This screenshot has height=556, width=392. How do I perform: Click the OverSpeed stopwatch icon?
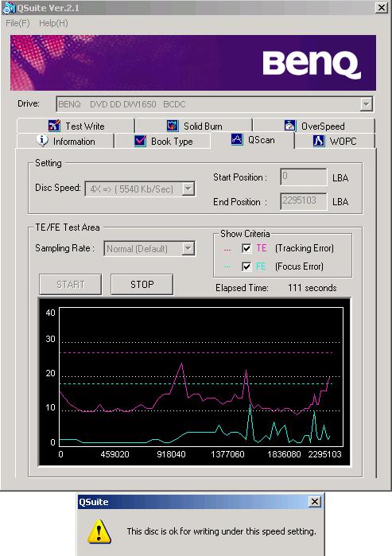click(x=290, y=126)
